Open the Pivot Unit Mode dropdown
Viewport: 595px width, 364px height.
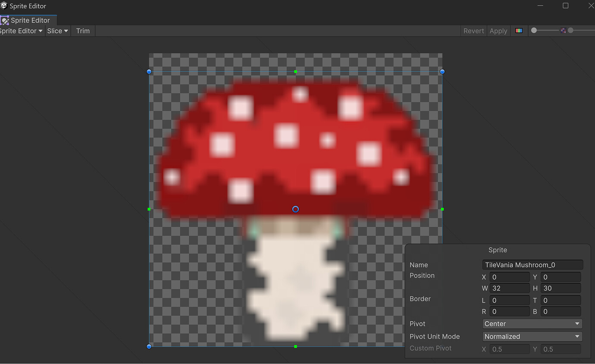pos(532,336)
